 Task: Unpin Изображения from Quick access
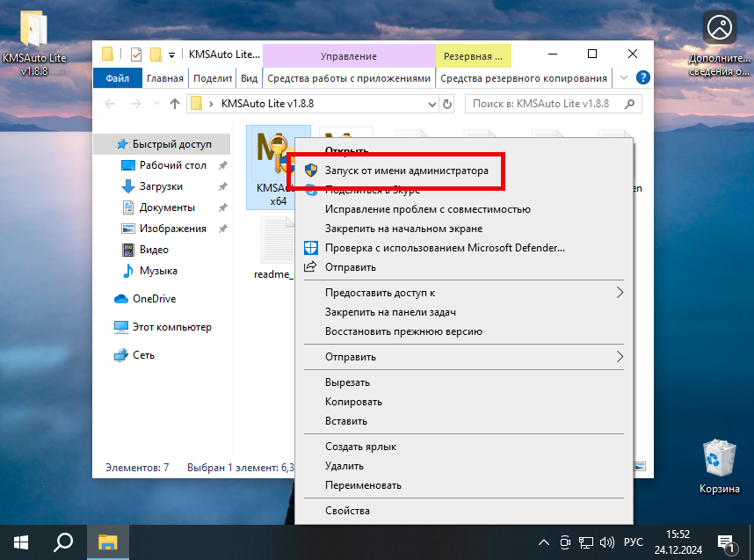tap(222, 228)
